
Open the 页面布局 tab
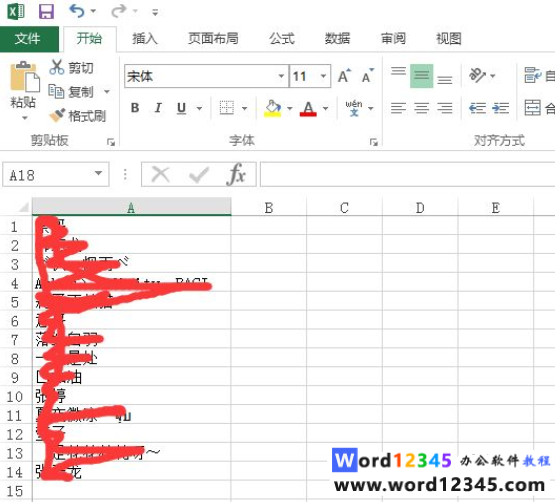213,39
